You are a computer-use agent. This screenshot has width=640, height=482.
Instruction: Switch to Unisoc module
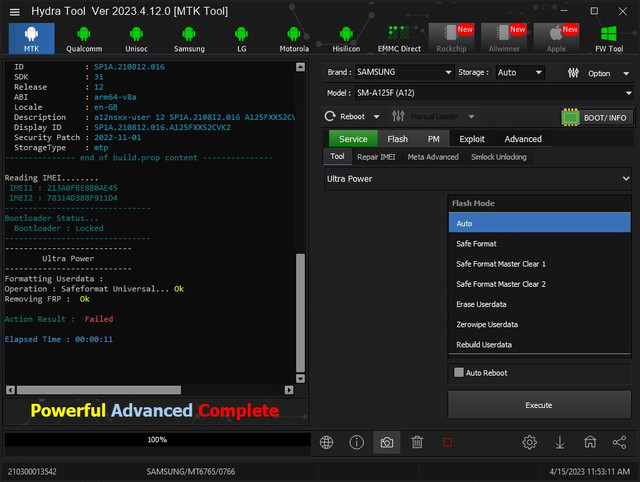pos(136,38)
